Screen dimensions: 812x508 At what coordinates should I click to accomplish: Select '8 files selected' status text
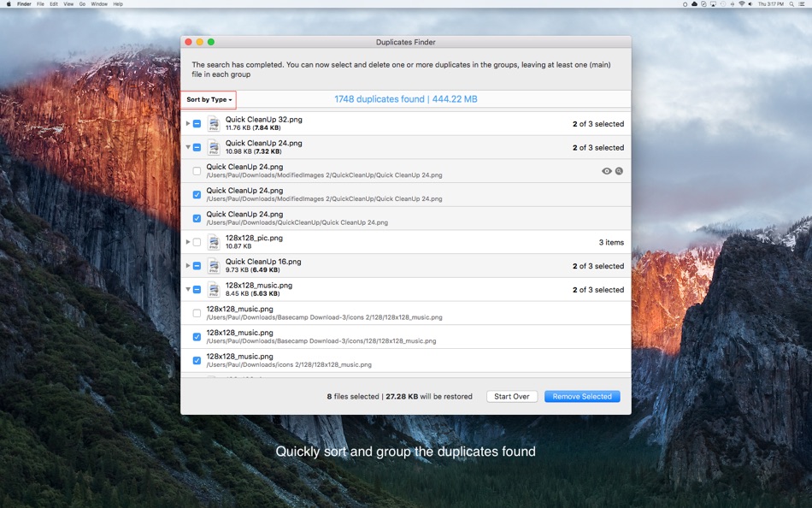[353, 397]
